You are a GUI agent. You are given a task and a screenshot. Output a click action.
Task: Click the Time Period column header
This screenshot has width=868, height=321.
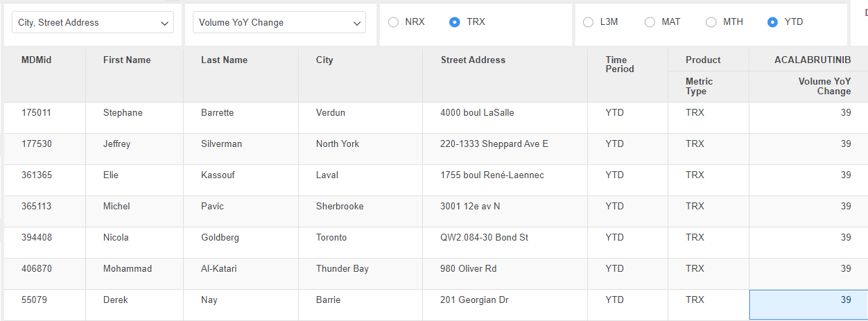(x=620, y=64)
